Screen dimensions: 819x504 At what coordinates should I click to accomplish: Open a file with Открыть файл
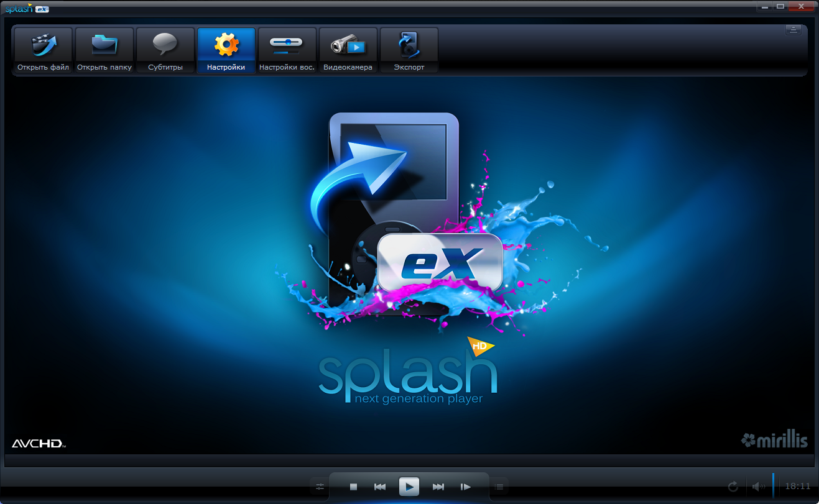tap(43, 50)
